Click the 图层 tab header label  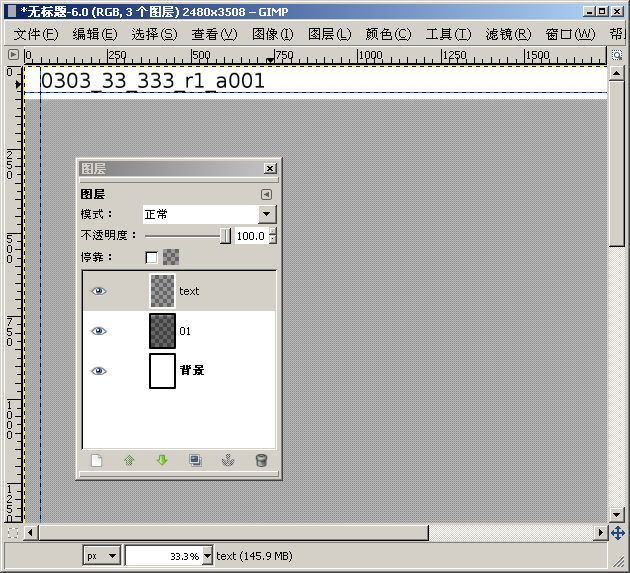click(x=93, y=194)
